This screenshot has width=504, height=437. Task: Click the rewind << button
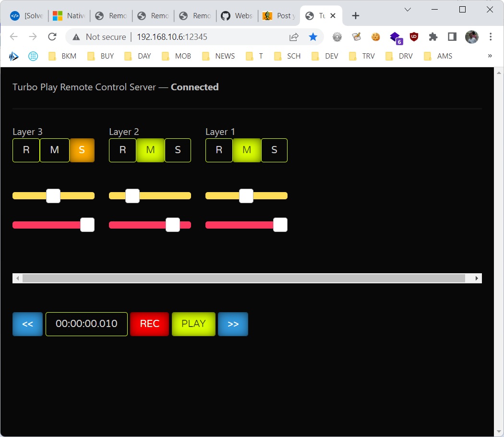point(28,324)
